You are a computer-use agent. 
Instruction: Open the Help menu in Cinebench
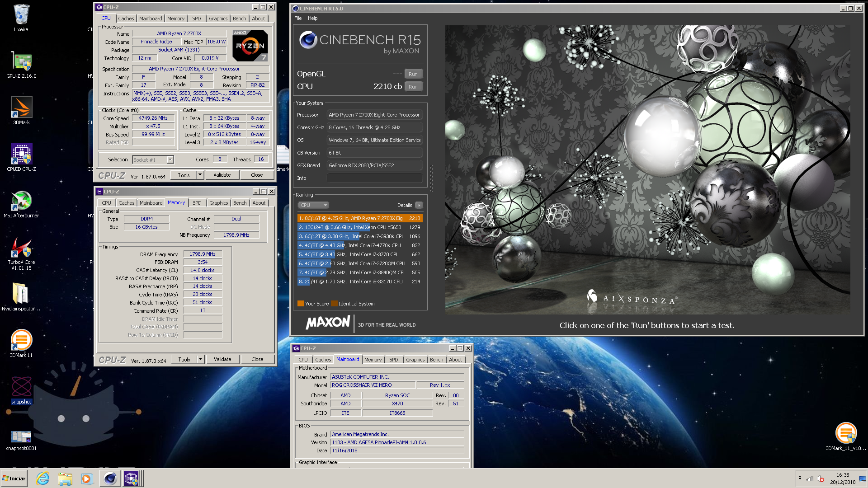[313, 18]
